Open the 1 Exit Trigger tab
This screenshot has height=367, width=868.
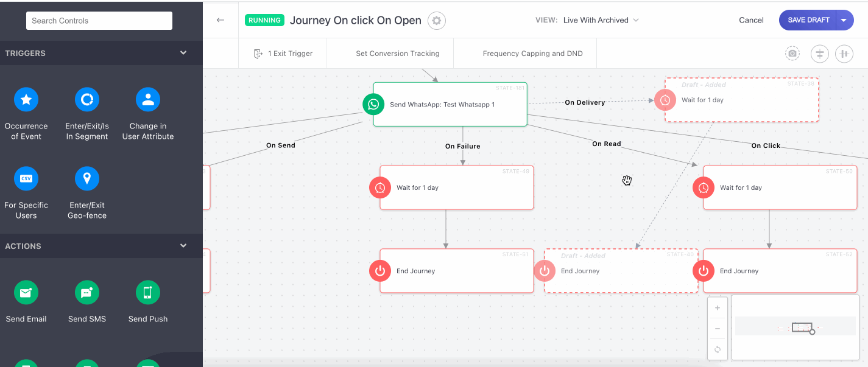point(283,54)
